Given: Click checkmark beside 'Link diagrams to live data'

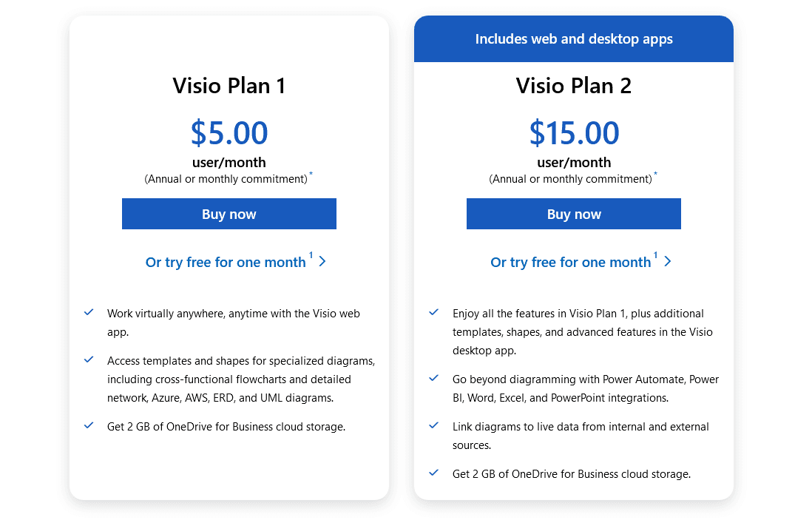Looking at the screenshot, I should (434, 426).
